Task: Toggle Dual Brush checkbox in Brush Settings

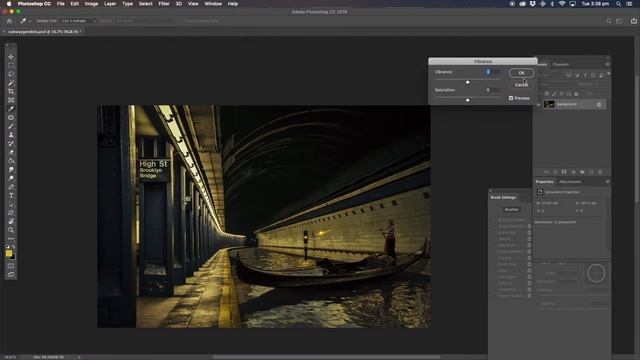Action: click(x=529, y=245)
